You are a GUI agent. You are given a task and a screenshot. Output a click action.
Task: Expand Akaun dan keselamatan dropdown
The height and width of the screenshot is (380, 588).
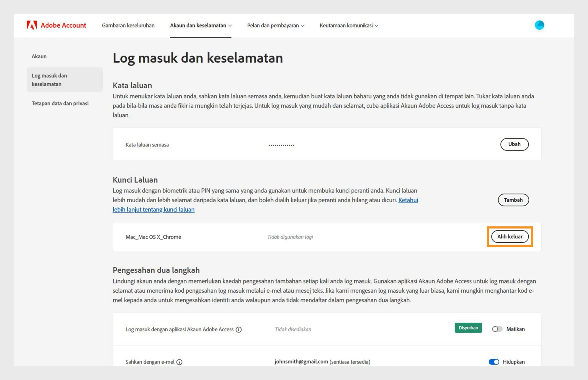[x=201, y=25]
